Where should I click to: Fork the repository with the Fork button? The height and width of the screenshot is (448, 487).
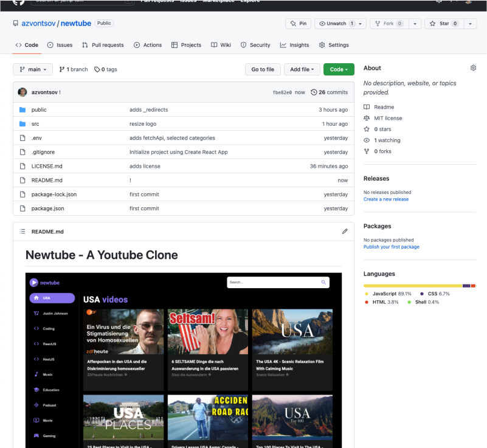tap(390, 24)
